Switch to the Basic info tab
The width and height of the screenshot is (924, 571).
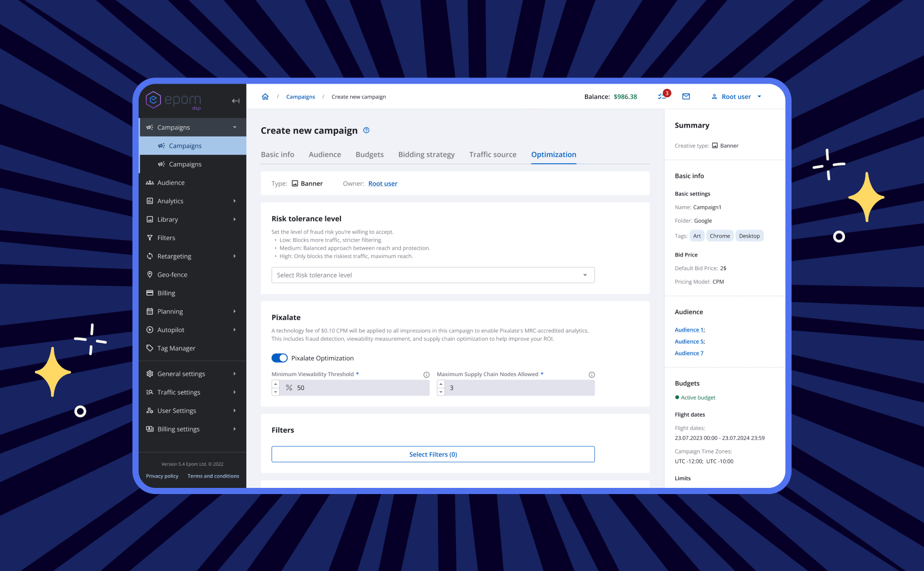pyautogui.click(x=278, y=154)
